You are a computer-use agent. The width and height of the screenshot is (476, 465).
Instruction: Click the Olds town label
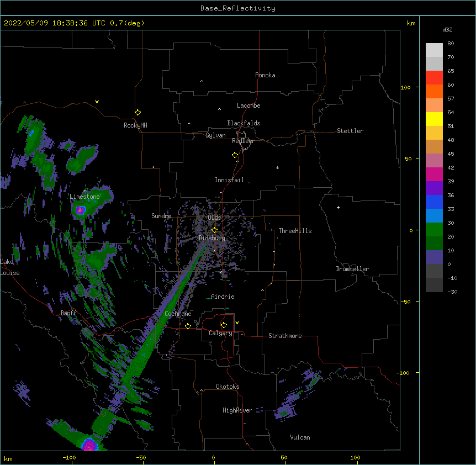214,218
